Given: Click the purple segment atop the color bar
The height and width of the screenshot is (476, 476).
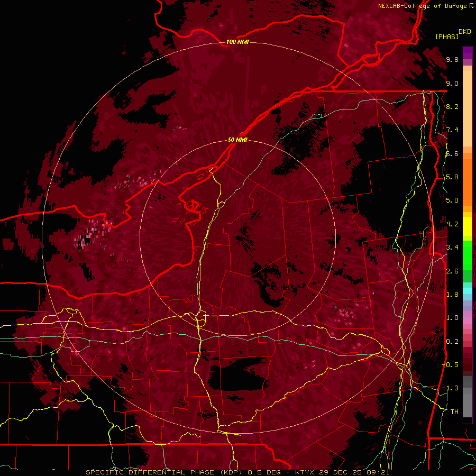Looking at the screenshot, I should 467,53.
